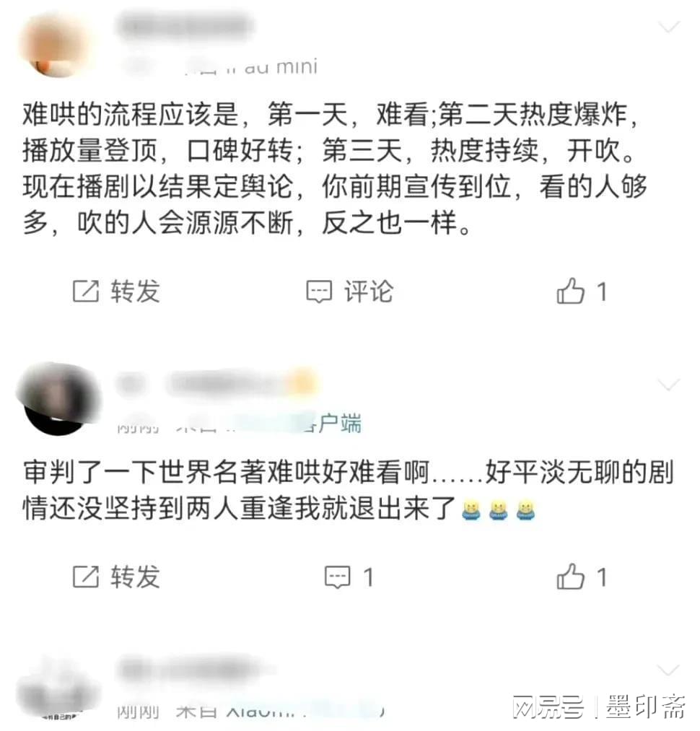
Task: Open first poster's blurred username
Action: click(185, 26)
